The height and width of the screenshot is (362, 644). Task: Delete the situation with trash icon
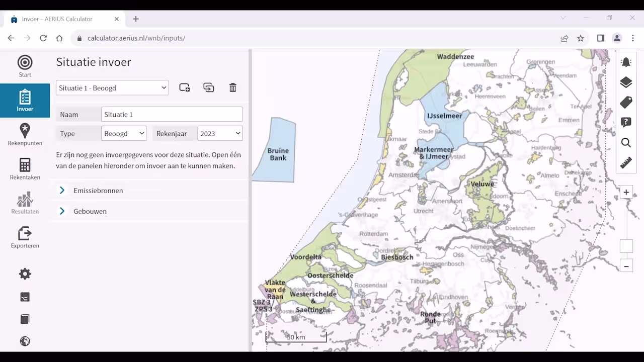coord(232,87)
